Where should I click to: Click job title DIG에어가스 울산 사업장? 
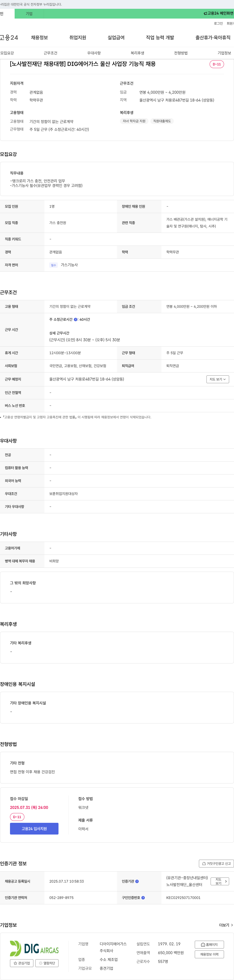tap(83, 64)
